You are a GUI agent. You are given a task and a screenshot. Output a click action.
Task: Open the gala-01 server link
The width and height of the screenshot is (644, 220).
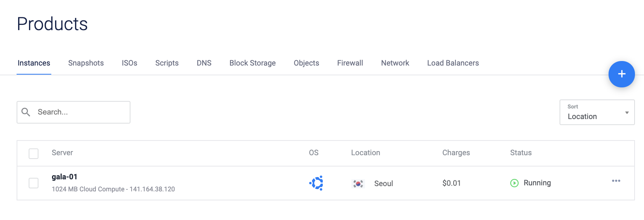(64, 177)
